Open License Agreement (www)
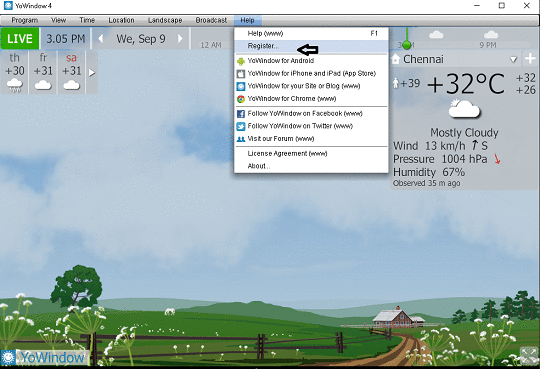540x369 pixels. [x=311, y=153]
